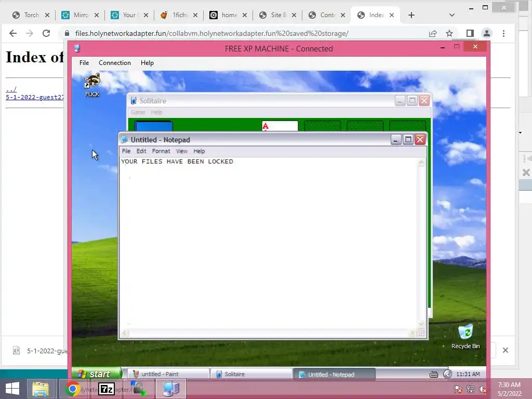Screen dimensions: 532x399
Task: Open the File menu in Notepad
Action: 126,151
